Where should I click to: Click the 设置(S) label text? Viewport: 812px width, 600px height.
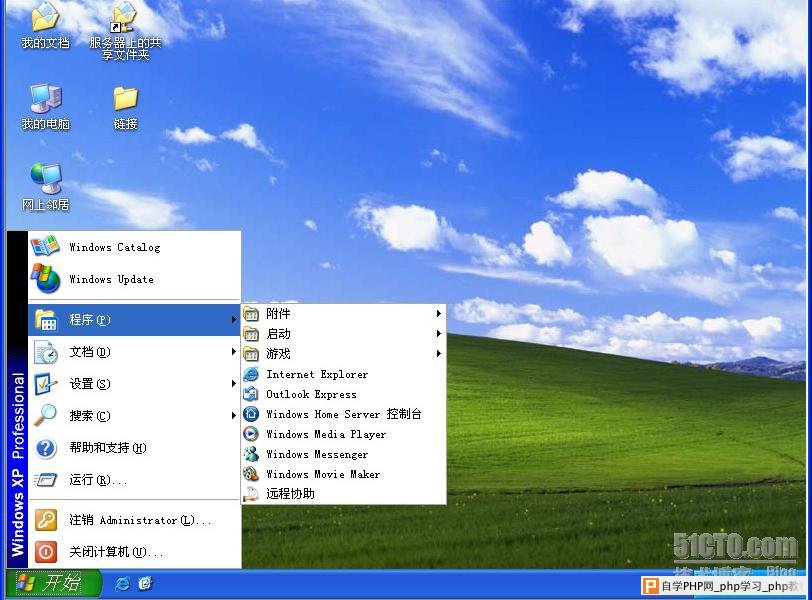tap(90, 384)
